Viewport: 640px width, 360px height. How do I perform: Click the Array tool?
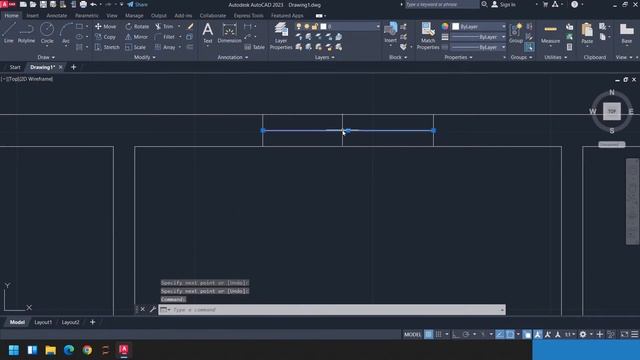[165, 47]
